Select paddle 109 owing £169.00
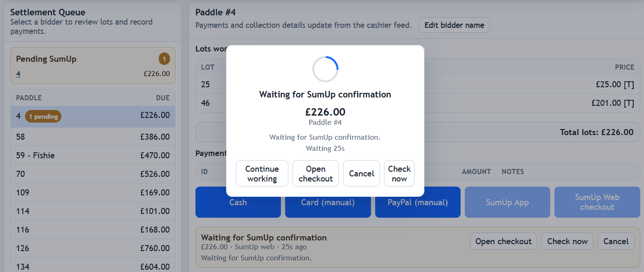644x272 pixels. pyautogui.click(x=93, y=193)
